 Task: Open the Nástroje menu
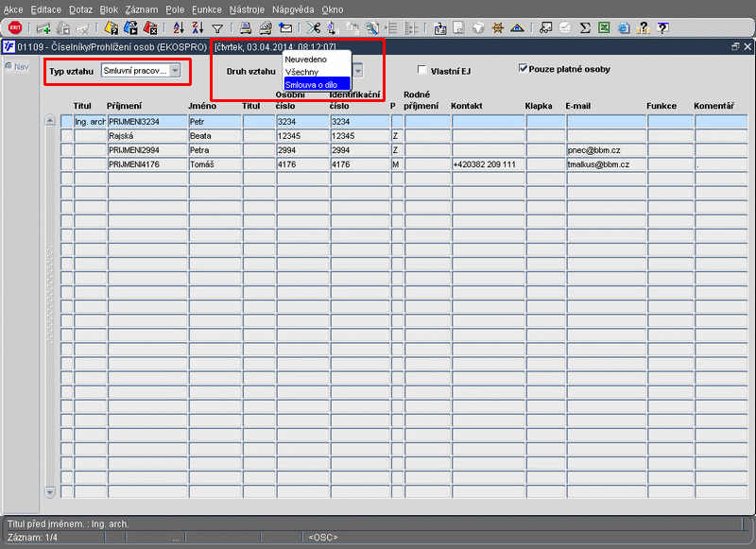(247, 9)
